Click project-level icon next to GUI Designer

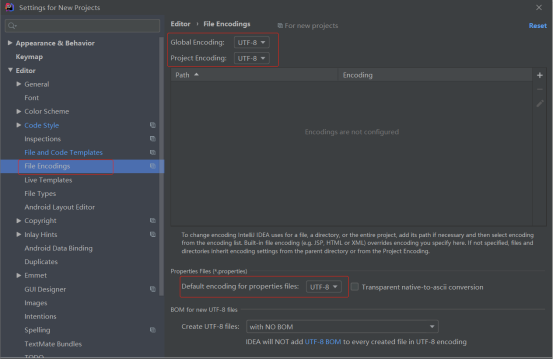pos(153,289)
